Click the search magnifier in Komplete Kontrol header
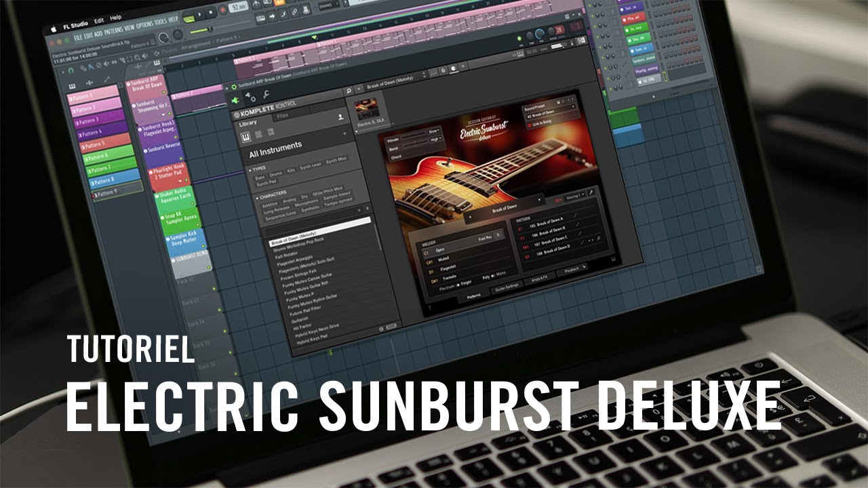Image resolution: width=868 pixels, height=488 pixels. point(349,91)
